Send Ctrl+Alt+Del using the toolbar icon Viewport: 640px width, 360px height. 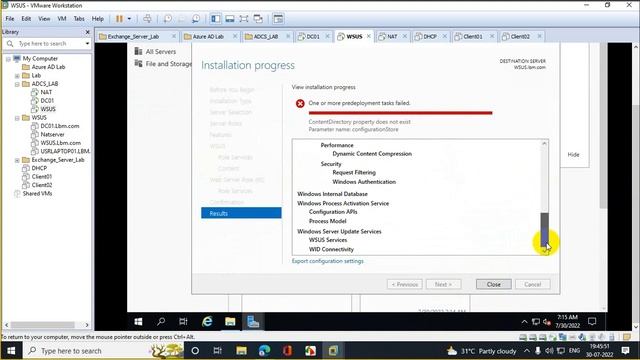(147, 19)
